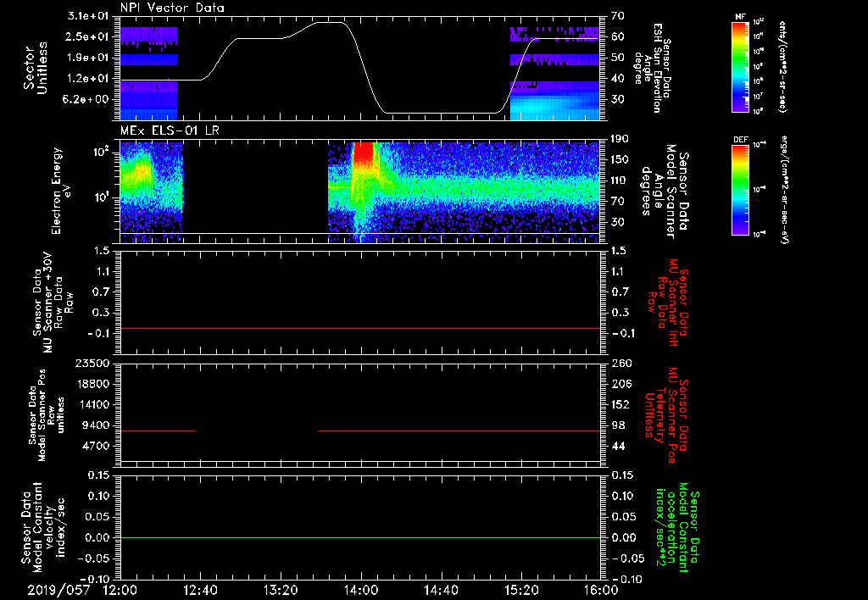Click the '70' Sun elevation tick label

(618, 16)
